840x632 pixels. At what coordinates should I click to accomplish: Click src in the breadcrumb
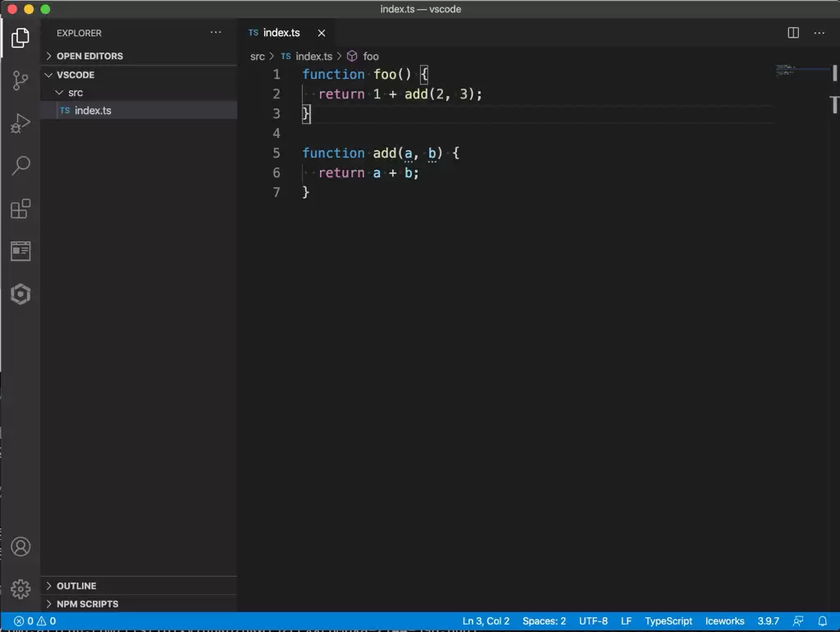[x=258, y=57]
